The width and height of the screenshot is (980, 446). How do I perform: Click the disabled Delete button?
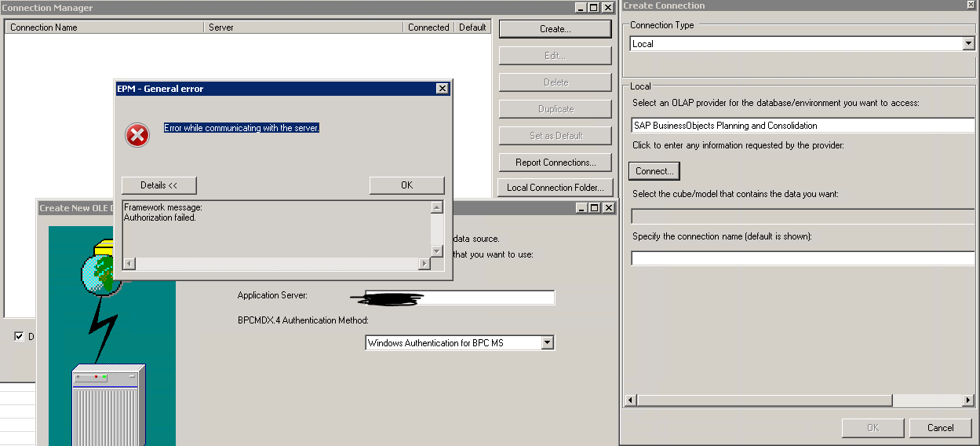tap(555, 82)
